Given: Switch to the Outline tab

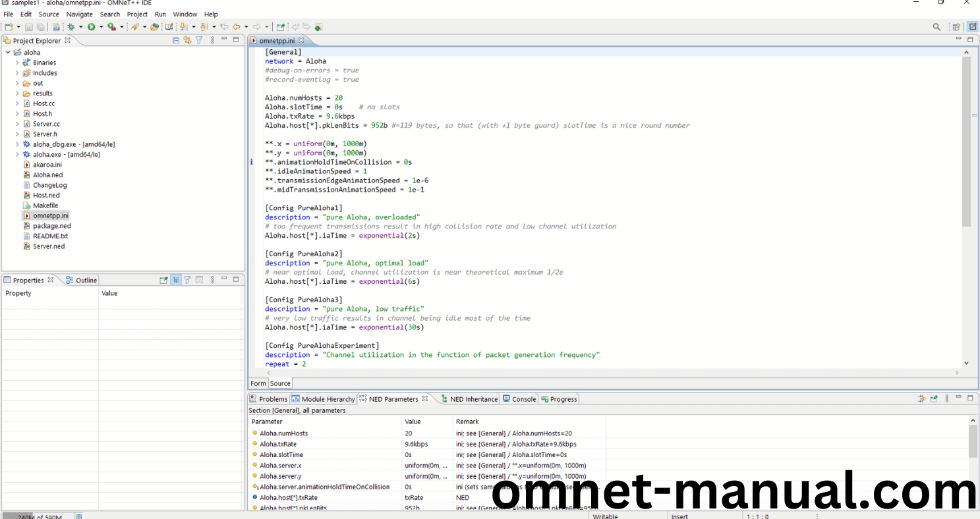Looking at the screenshot, I should [x=81, y=280].
